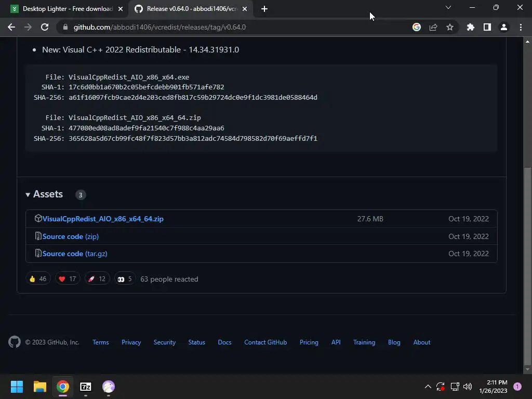
Task: Download VisualCppRedist_AIO_x86_x64_64.zip
Action: [103, 219]
